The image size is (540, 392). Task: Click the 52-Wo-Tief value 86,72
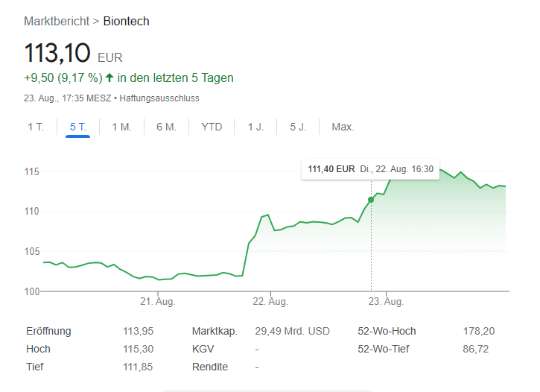(476, 349)
